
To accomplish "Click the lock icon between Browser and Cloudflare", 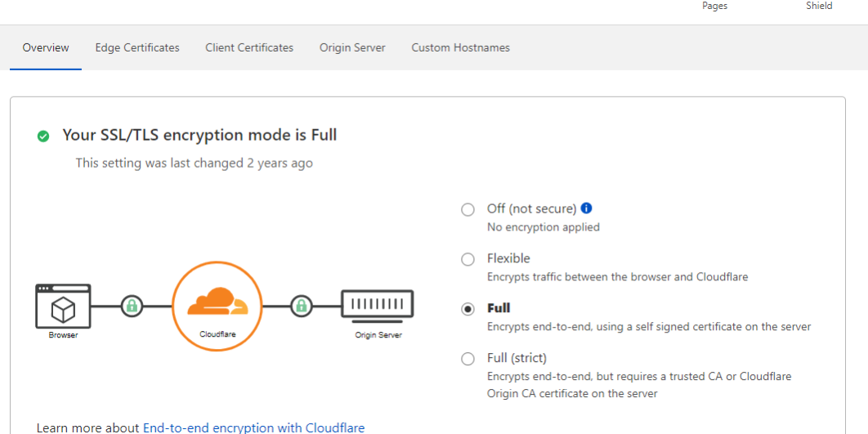I will click(x=131, y=306).
